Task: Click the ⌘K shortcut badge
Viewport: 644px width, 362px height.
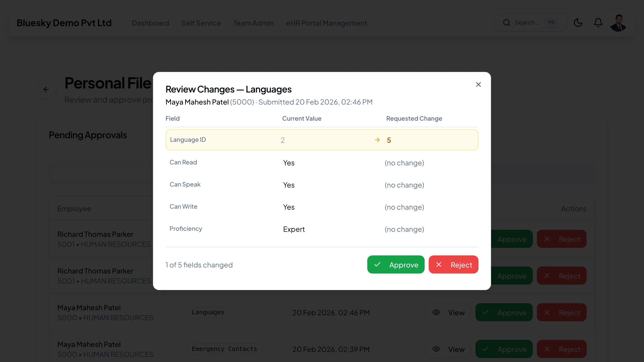Action: 551,22
